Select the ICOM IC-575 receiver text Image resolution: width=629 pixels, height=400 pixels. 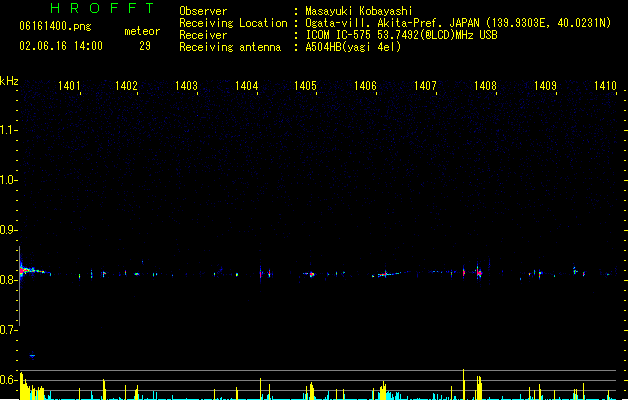[402, 35]
